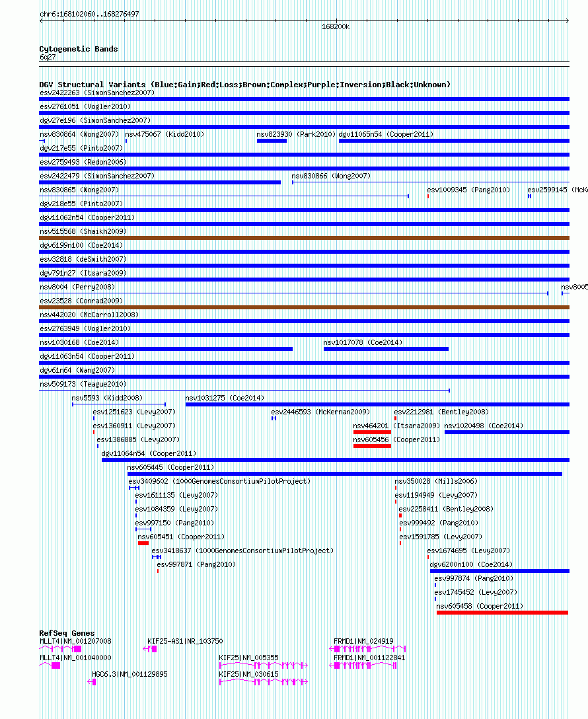
Task: Click the KIF25-AS1|NR_103750 gene glyph
Action: point(150,649)
